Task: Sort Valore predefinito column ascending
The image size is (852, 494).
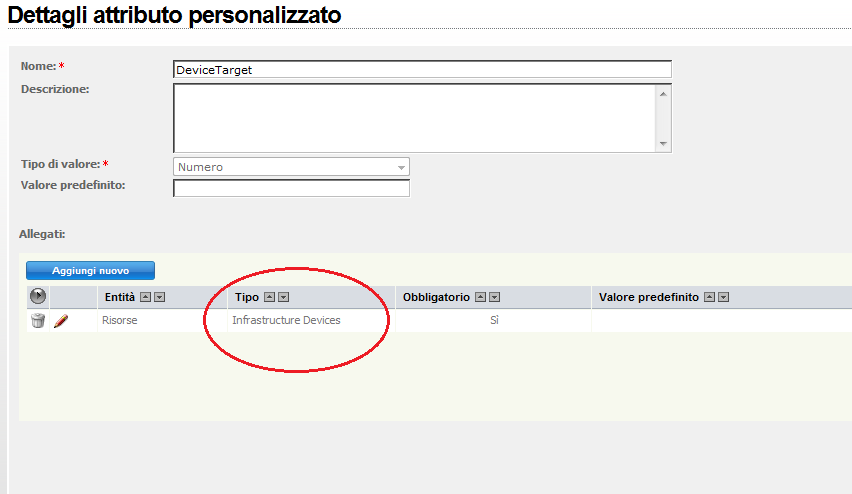Action: point(710,297)
